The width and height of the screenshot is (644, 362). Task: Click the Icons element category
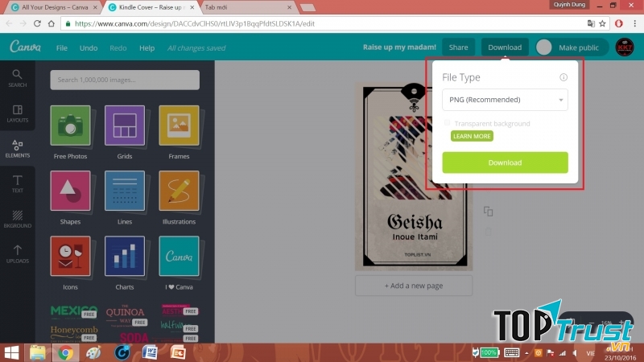[70, 256]
